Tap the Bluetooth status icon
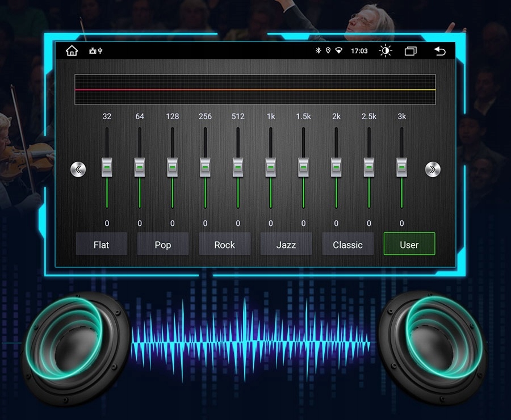Viewport: 511px width, 420px height. (318, 51)
